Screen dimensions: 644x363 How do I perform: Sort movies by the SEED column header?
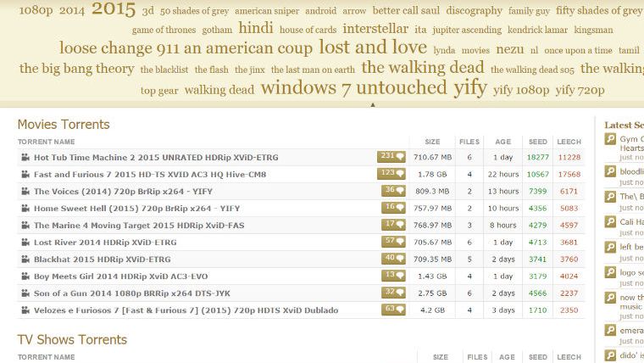(x=537, y=142)
